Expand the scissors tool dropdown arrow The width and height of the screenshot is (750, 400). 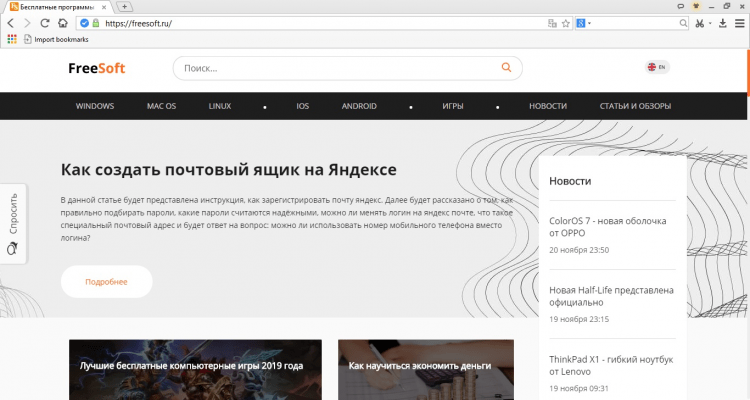[710, 23]
